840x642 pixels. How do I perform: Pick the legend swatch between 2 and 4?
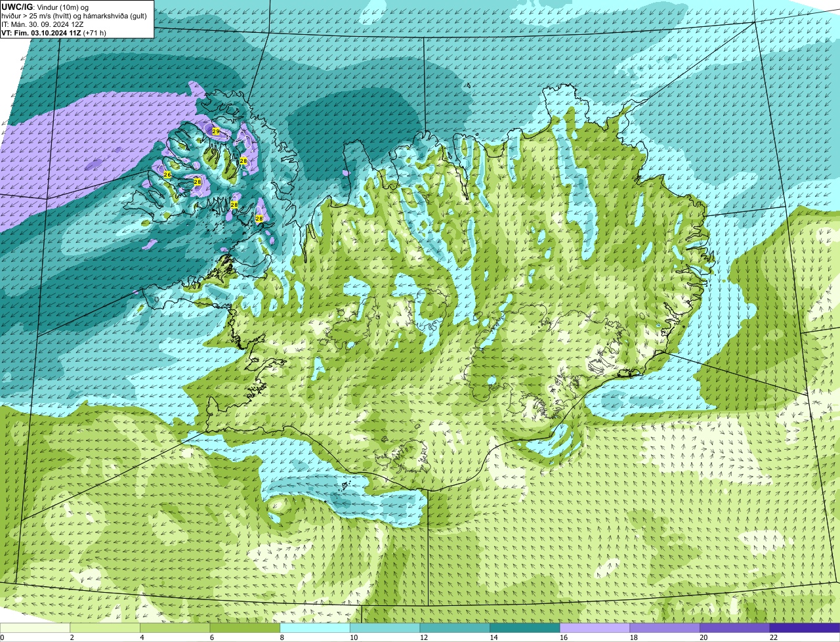pyautogui.click(x=105, y=628)
